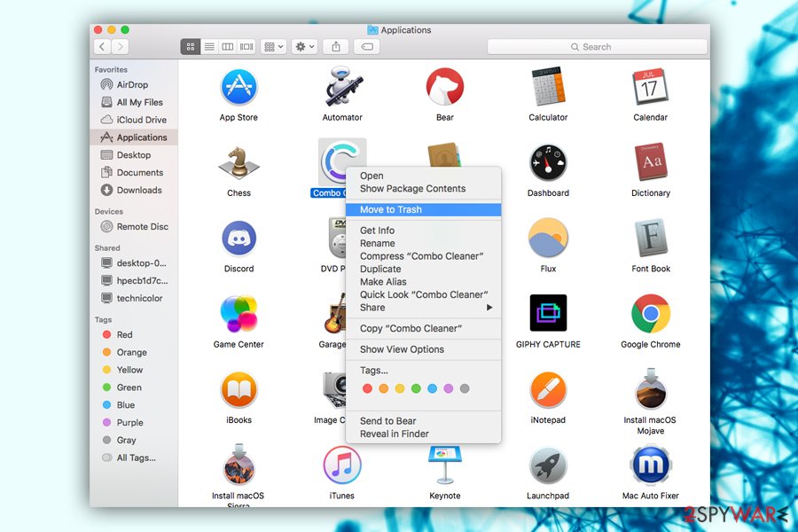The image size is (798, 532).
Task: Select the Install macOS Sierra icon
Action: pyautogui.click(x=239, y=465)
